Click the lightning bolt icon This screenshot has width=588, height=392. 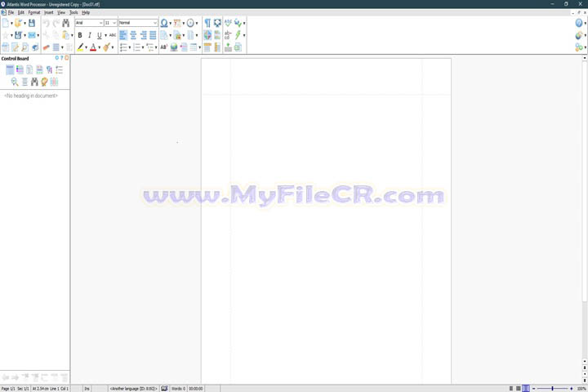[238, 35]
